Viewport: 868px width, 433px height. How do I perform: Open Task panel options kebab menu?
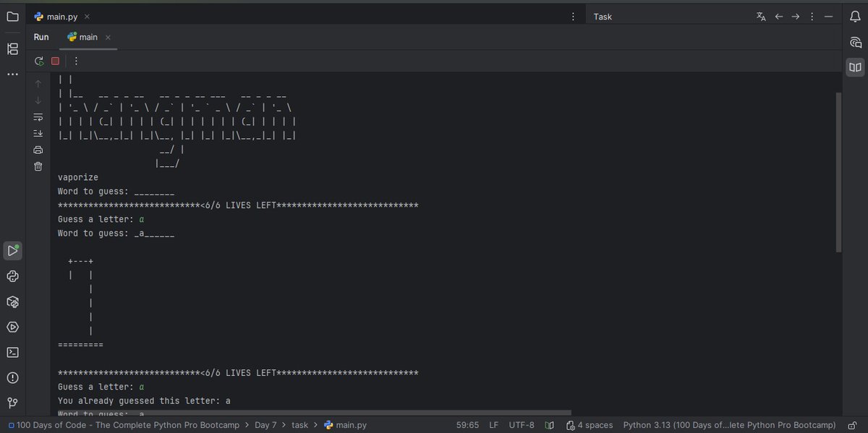812,17
